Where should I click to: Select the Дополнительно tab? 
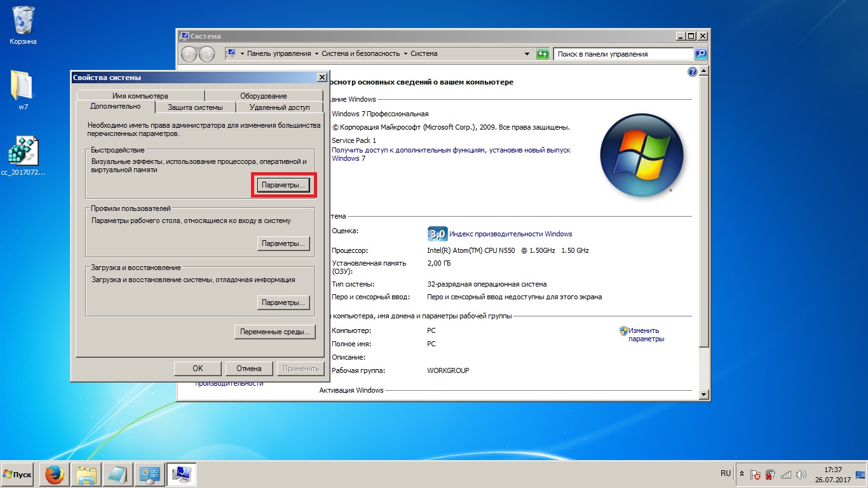pyautogui.click(x=115, y=107)
